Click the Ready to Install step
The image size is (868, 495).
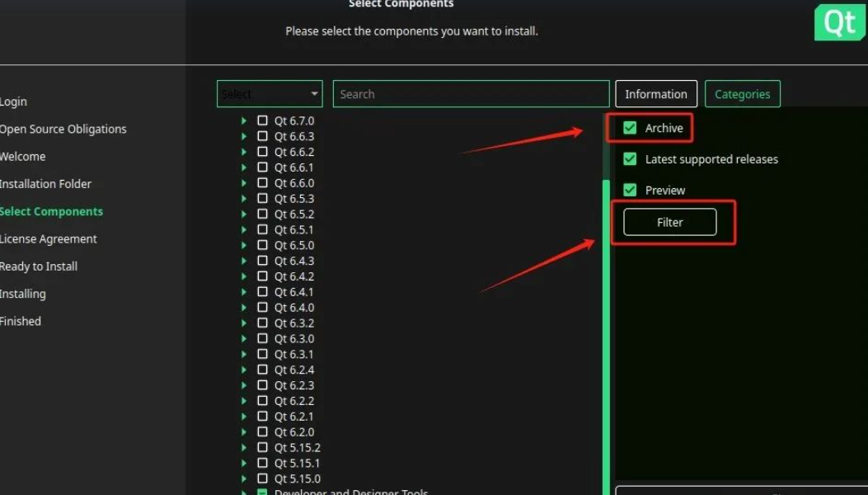click(39, 266)
